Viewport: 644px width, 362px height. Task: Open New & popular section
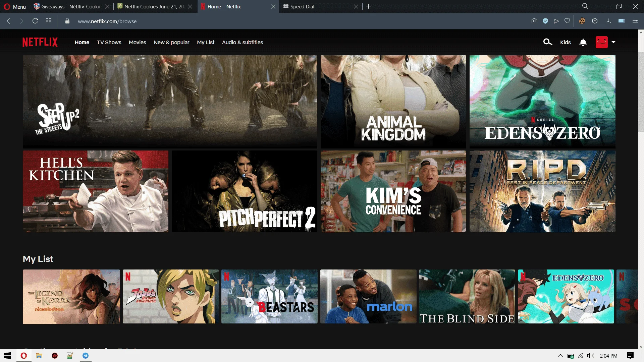coord(171,42)
